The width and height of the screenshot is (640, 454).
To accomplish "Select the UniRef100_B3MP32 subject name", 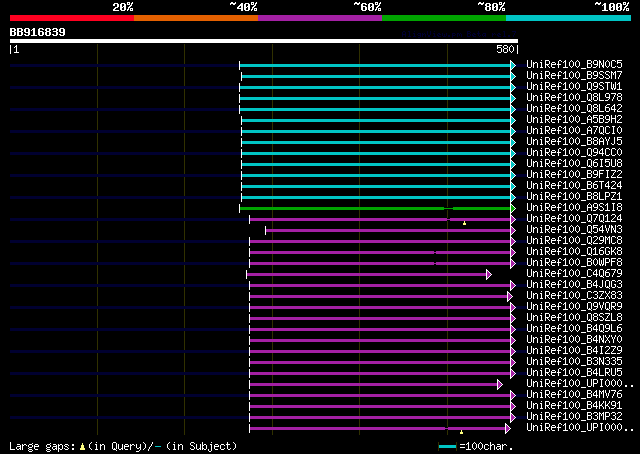I will click(574, 417).
